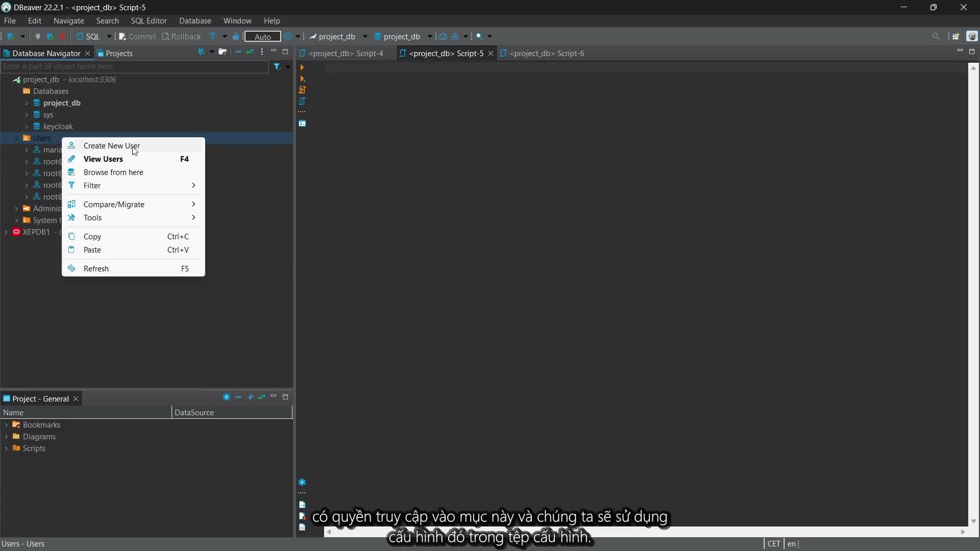This screenshot has height=551, width=980.
Task: Click the new folder icon in Navigator toolbar
Action: pyautogui.click(x=223, y=52)
